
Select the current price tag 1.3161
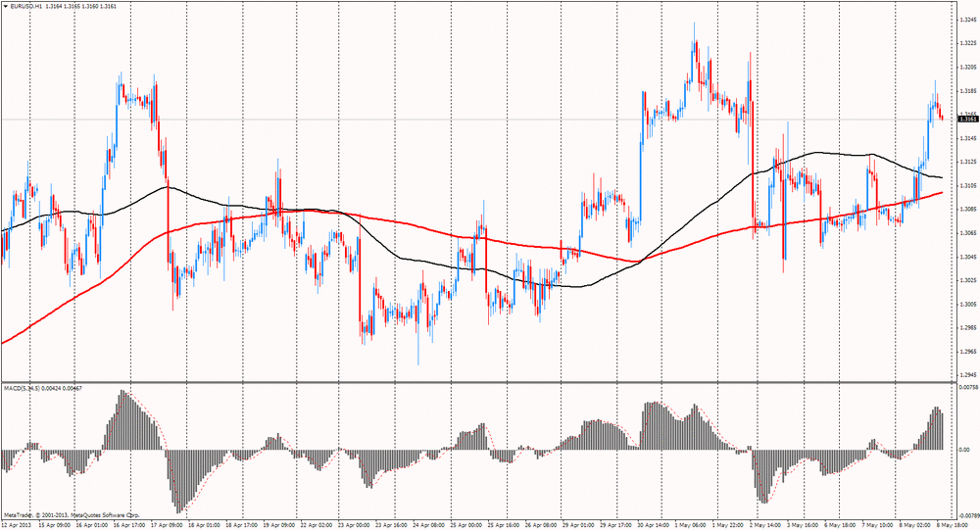(x=967, y=119)
